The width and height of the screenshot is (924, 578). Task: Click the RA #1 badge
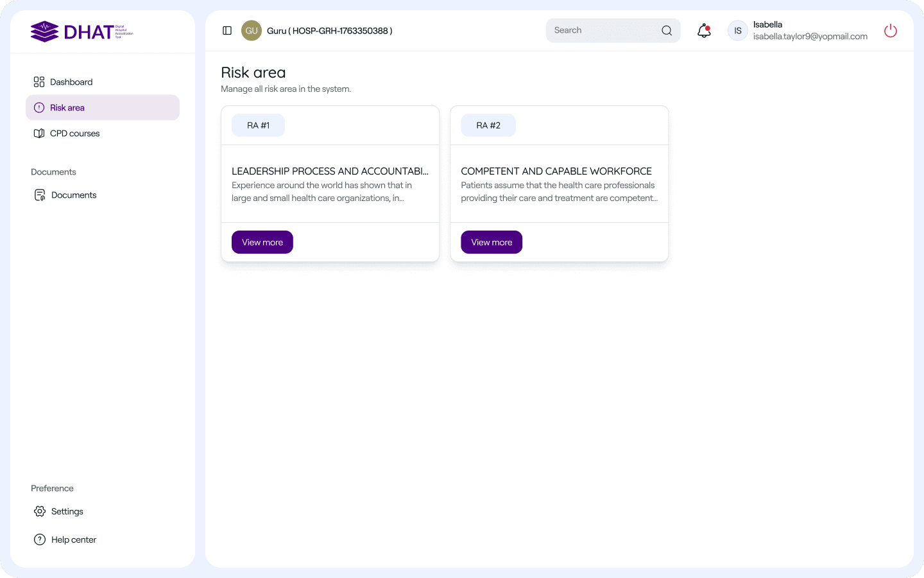(258, 125)
